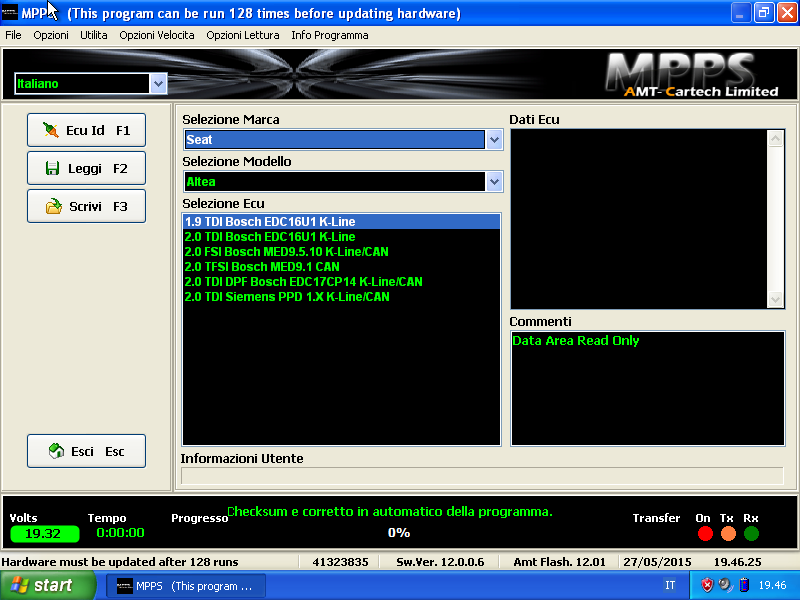Click the MPPS title bar application icon
800x600 pixels.
[x=10, y=13]
